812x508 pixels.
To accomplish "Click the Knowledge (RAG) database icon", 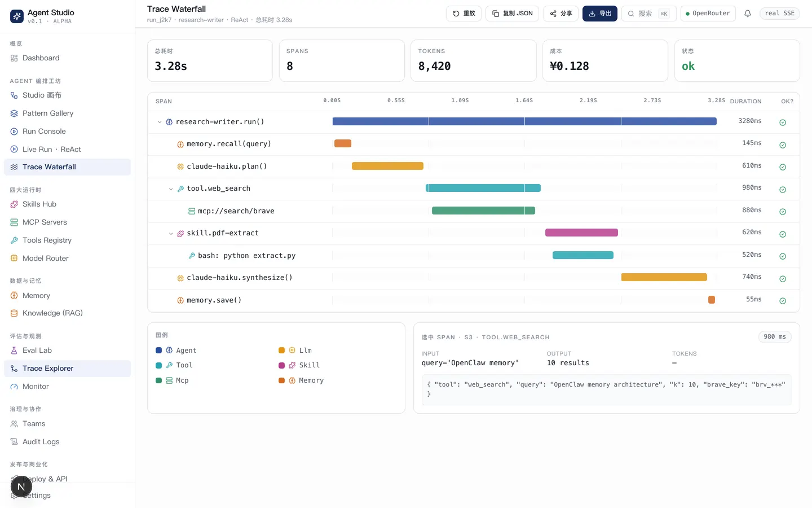I will click(x=14, y=313).
